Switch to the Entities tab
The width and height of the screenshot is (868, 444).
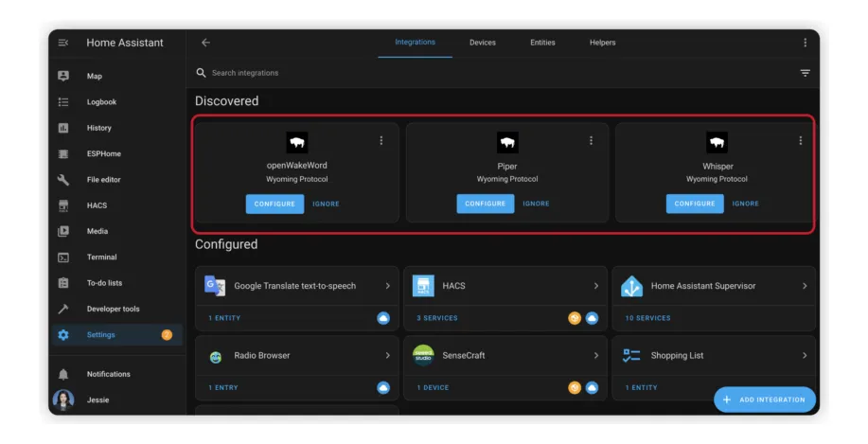(542, 43)
